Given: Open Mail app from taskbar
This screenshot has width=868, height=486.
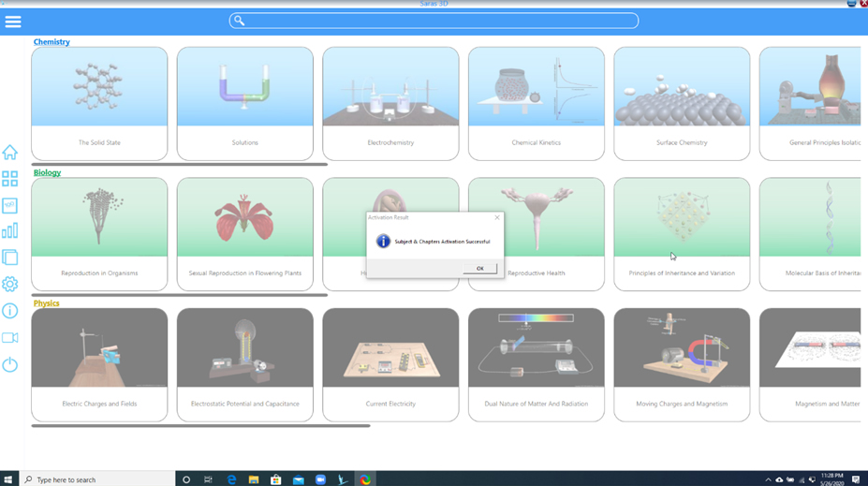Looking at the screenshot, I should coord(299,479).
